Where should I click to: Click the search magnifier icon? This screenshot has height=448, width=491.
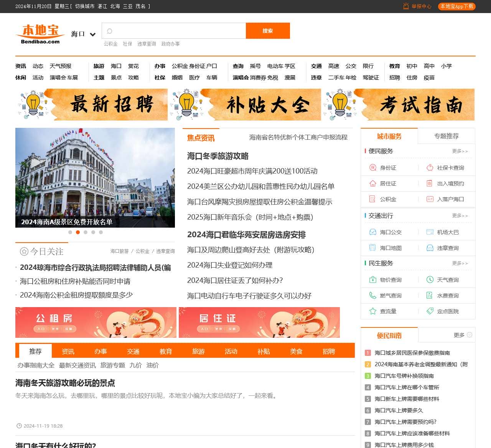[109, 31]
